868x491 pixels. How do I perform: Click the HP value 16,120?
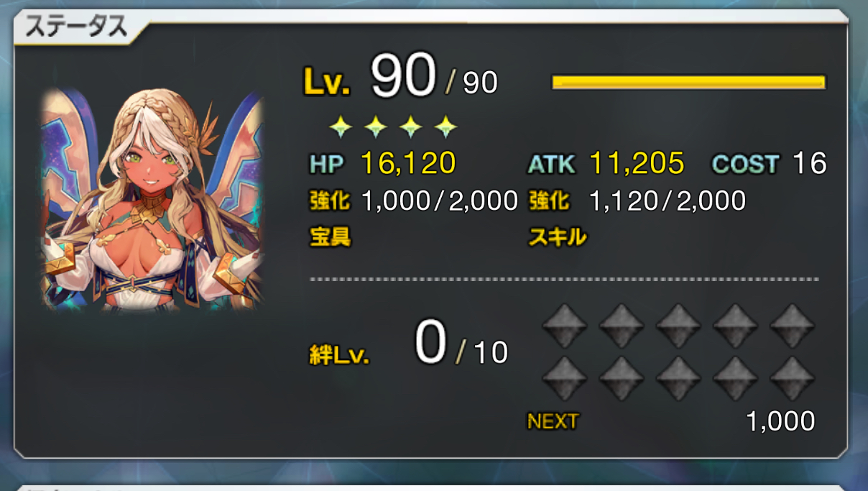click(408, 164)
